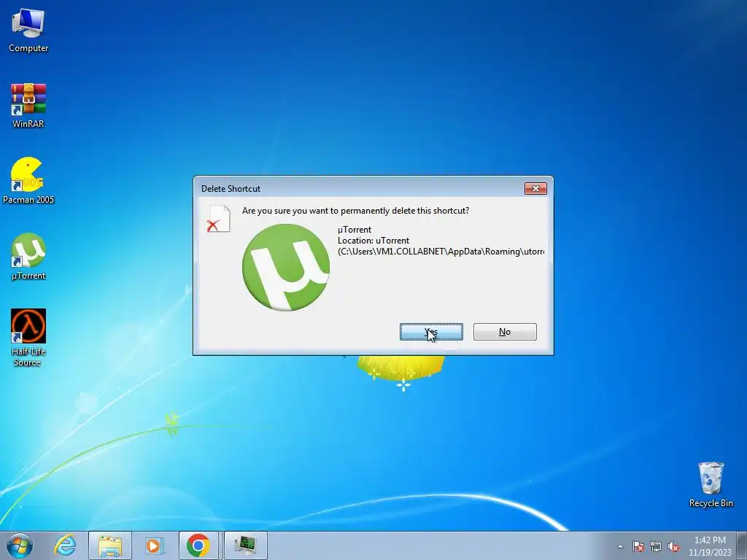Open the Windows Start menu
747x560 pixels.
pos(20,545)
